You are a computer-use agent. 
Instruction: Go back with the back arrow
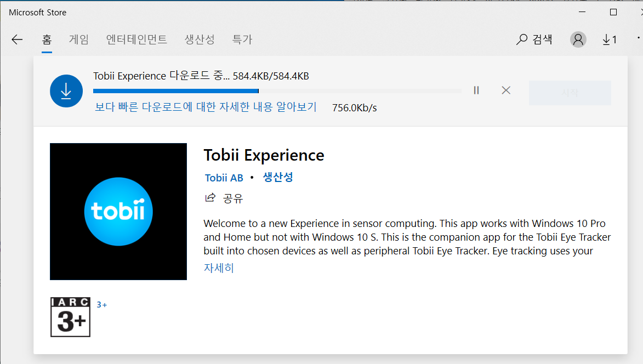tap(17, 40)
